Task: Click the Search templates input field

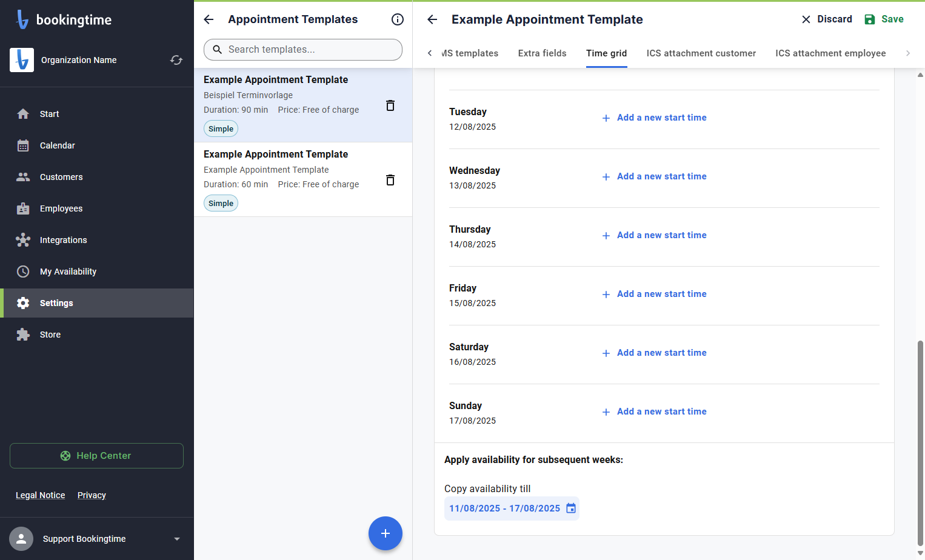Action: pyautogui.click(x=303, y=50)
